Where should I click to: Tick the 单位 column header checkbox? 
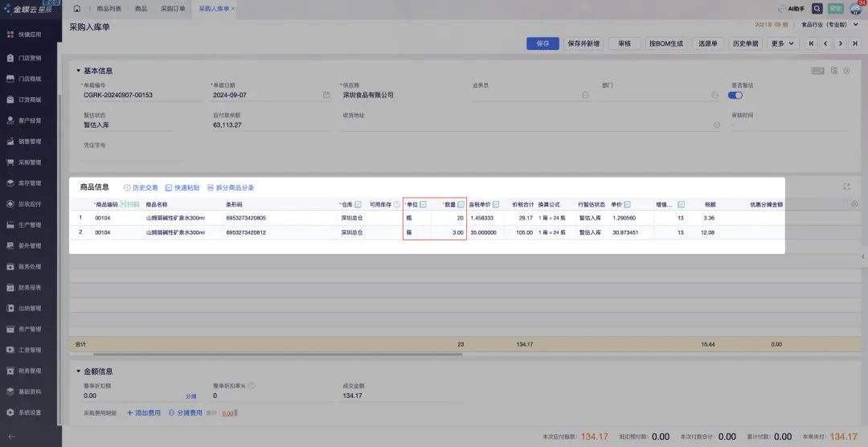424,204
